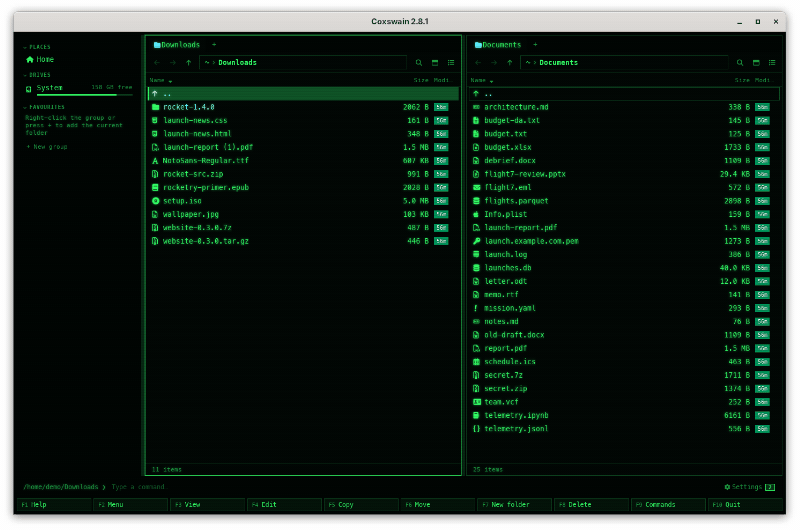Select launches.db in Documents
The image size is (800, 530).
point(624,268)
